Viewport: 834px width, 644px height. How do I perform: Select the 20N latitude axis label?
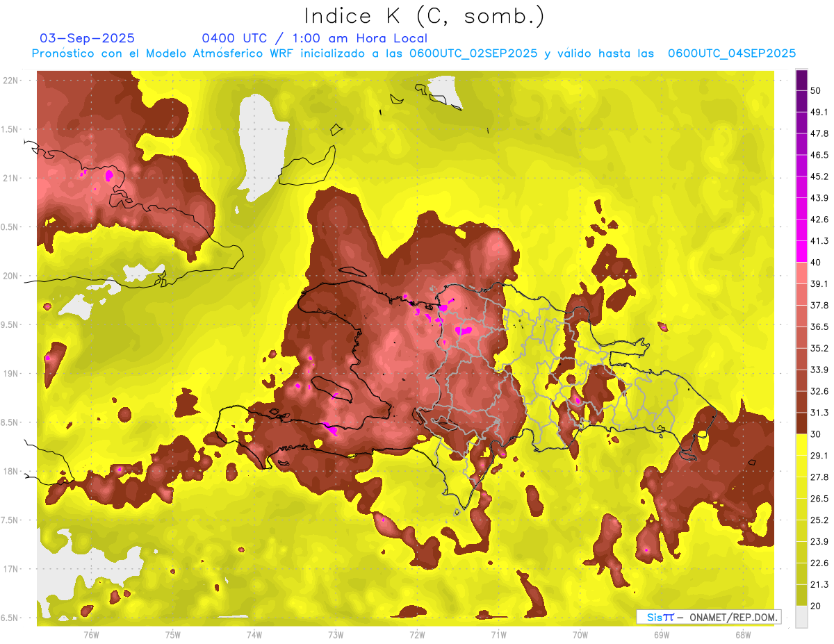12,276
